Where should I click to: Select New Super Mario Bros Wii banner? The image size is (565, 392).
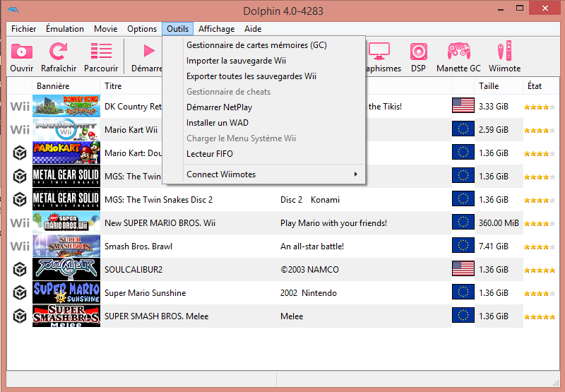[66, 222]
